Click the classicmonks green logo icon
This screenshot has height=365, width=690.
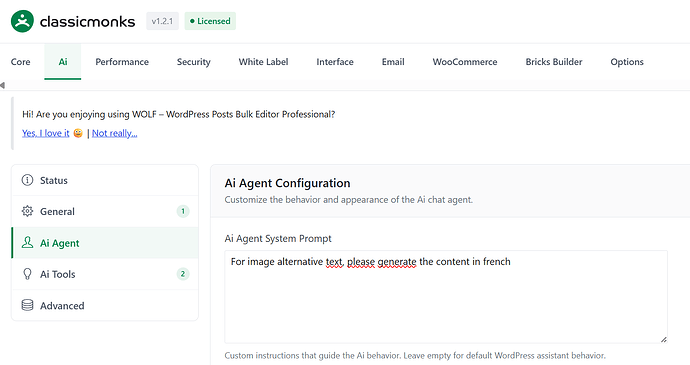[22, 21]
